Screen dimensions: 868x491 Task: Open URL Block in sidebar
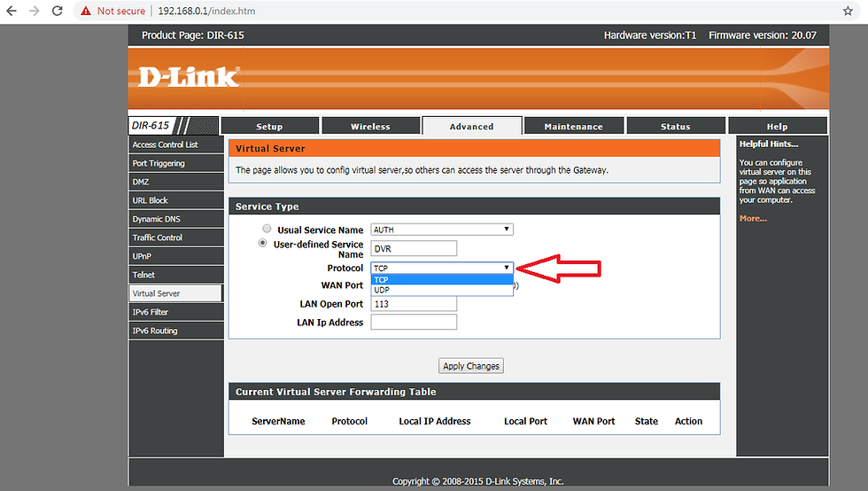click(176, 200)
